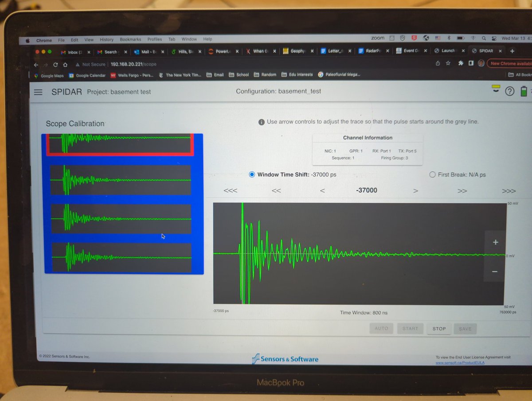Select the First Break radio button
This screenshot has height=401, width=532.
(x=433, y=175)
